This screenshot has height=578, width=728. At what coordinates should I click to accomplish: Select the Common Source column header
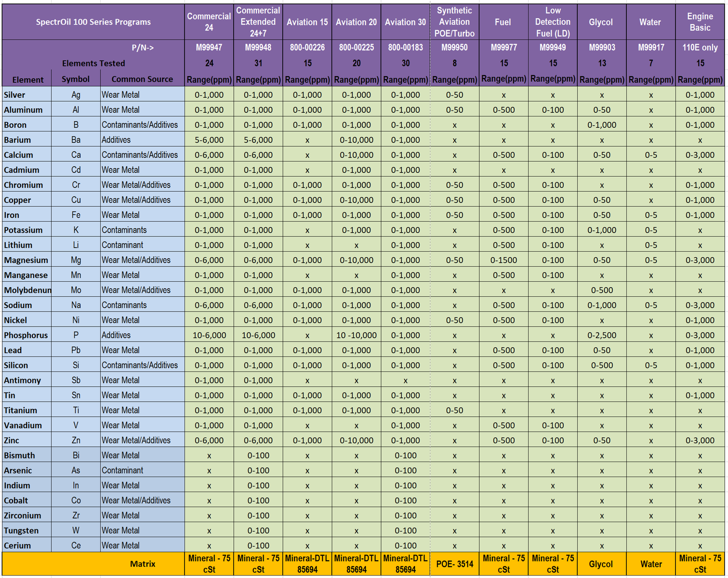coord(142,79)
